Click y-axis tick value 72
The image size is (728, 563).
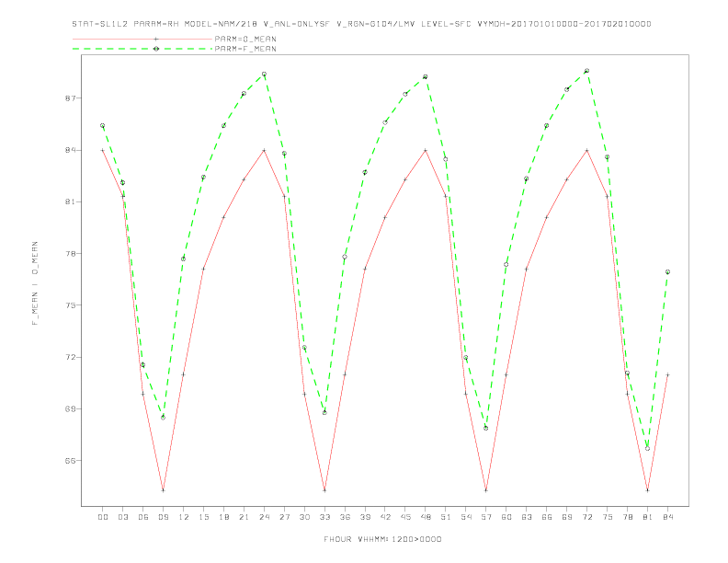click(x=70, y=357)
